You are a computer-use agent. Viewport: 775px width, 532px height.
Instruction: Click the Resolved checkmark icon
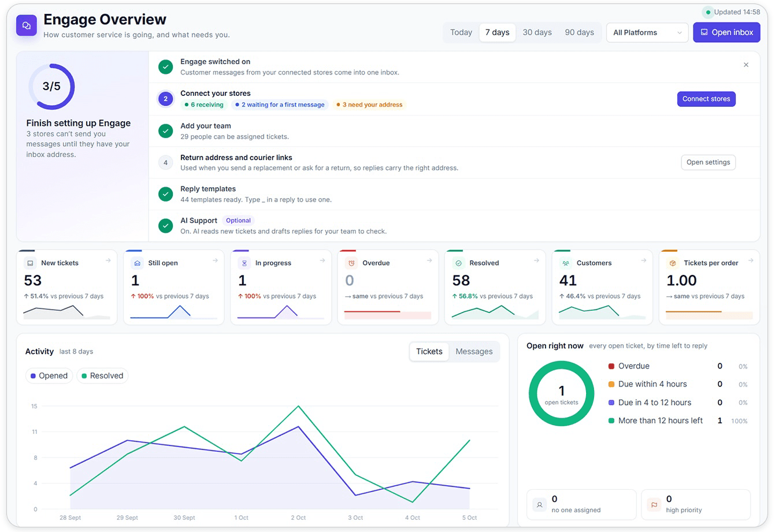458,263
